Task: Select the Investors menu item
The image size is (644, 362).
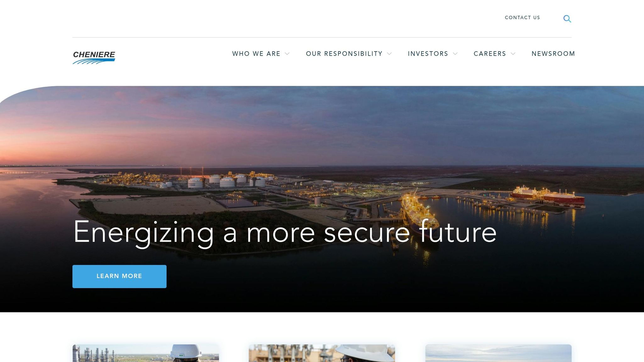Action: coord(428,54)
